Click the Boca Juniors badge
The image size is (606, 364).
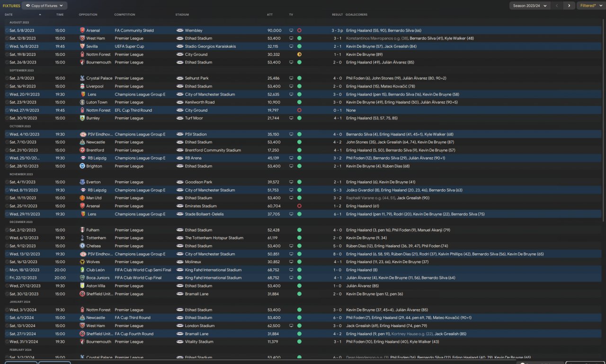83,278
